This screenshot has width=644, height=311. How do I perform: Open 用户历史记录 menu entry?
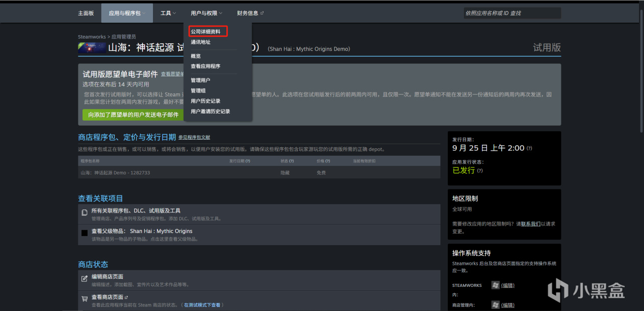point(205,101)
